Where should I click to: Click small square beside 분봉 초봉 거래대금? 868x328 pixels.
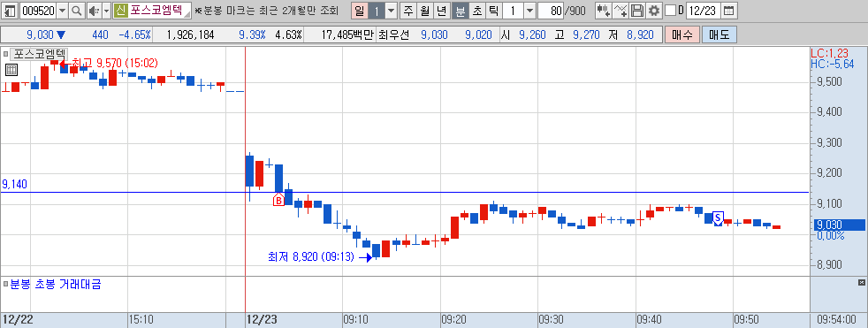[5, 285]
